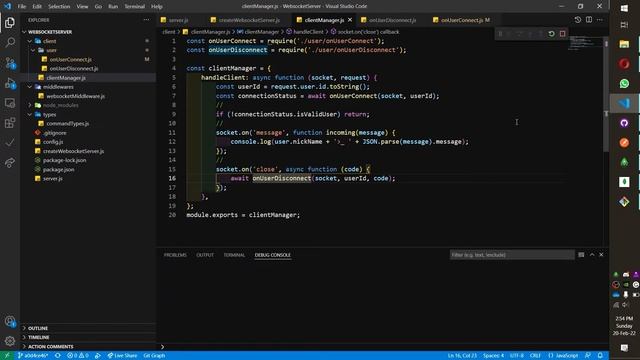This screenshot has width=640, height=360.
Task: Open the Accounts menu in activity bar
Action: [x=10, y=321]
